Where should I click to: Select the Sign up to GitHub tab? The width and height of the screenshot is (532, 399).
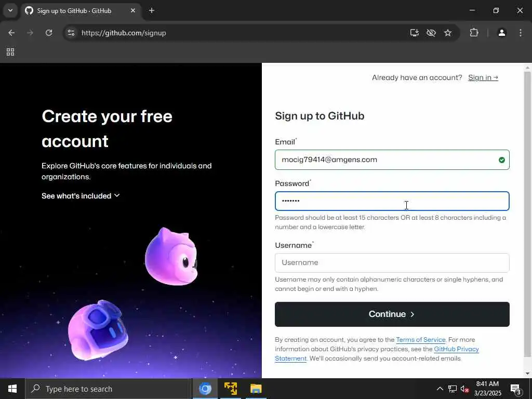81,10
